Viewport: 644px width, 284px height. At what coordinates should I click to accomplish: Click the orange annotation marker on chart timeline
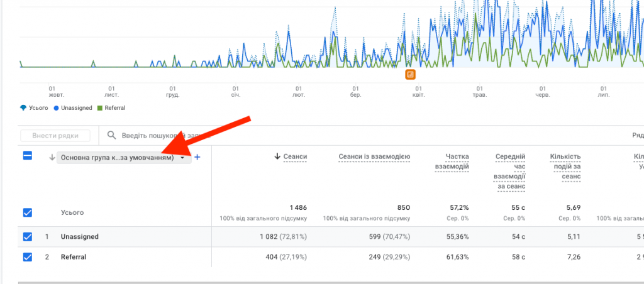pyautogui.click(x=410, y=75)
